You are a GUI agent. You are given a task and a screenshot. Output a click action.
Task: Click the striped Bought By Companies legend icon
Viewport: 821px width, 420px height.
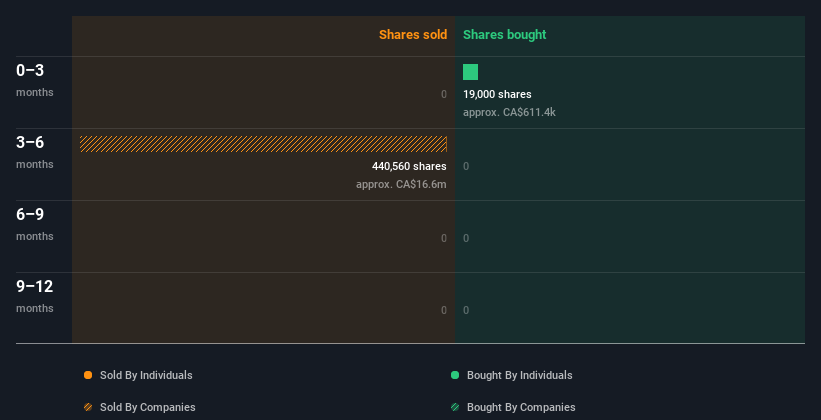pos(455,407)
